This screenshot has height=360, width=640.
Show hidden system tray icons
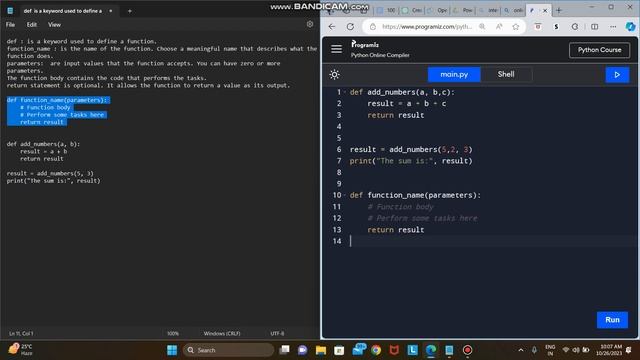(x=521, y=350)
